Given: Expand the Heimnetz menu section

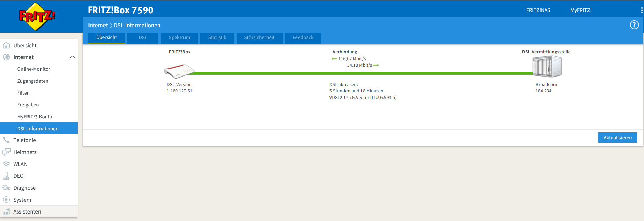Looking at the screenshot, I should click(x=25, y=152).
